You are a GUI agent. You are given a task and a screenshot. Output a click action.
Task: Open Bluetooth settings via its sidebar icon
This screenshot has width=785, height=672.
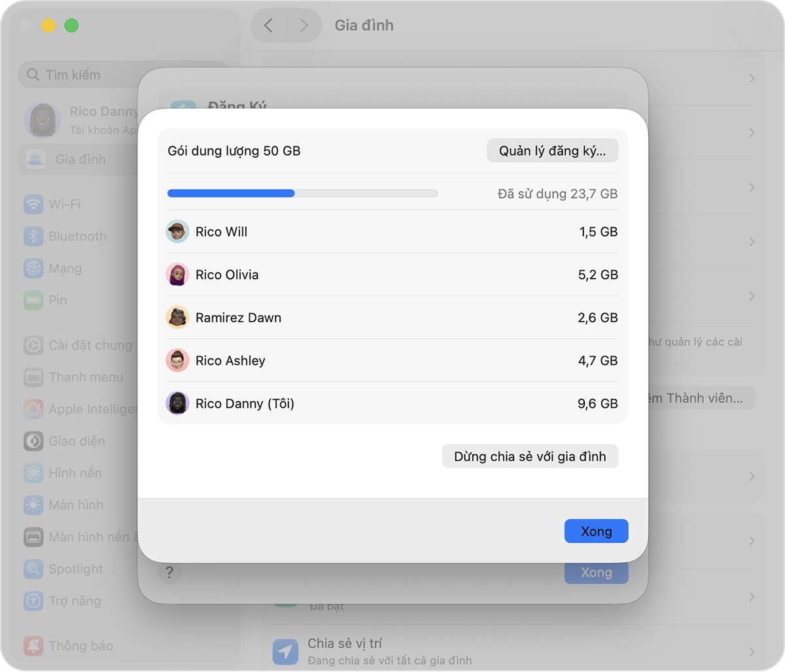click(33, 236)
